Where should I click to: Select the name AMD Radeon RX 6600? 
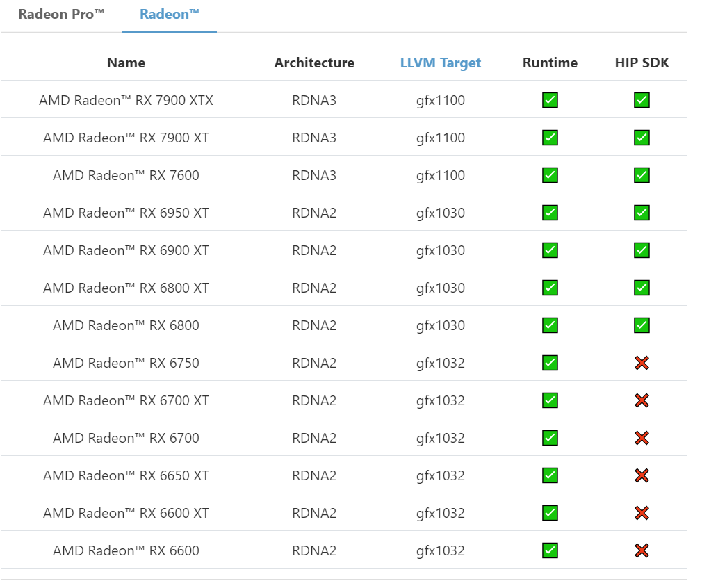tap(126, 551)
